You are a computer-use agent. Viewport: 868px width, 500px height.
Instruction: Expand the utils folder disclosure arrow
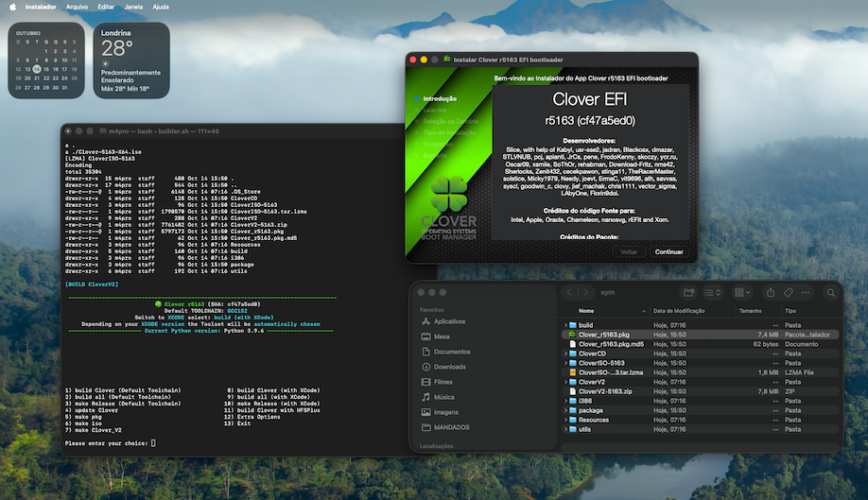coord(565,429)
